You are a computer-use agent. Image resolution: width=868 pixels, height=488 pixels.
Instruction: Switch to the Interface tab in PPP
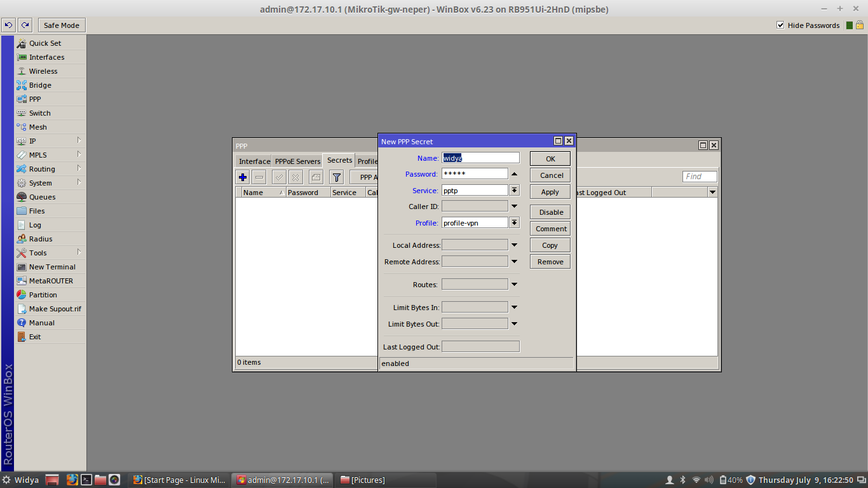coord(254,161)
